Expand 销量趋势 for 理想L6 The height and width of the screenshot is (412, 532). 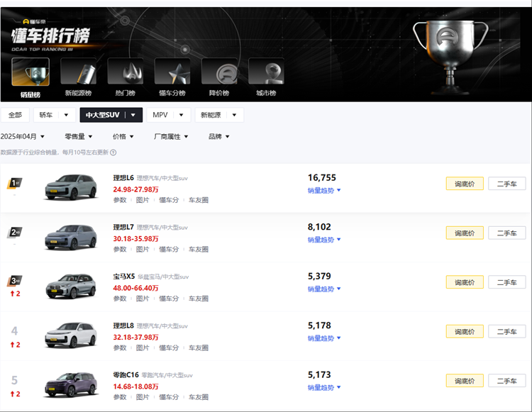point(324,191)
